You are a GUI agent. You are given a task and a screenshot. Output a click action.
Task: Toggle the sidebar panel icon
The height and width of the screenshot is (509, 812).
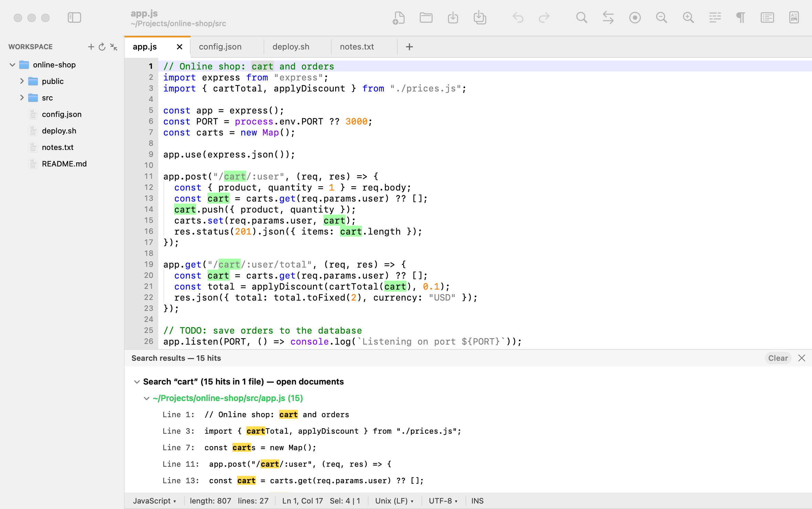pyautogui.click(x=74, y=18)
